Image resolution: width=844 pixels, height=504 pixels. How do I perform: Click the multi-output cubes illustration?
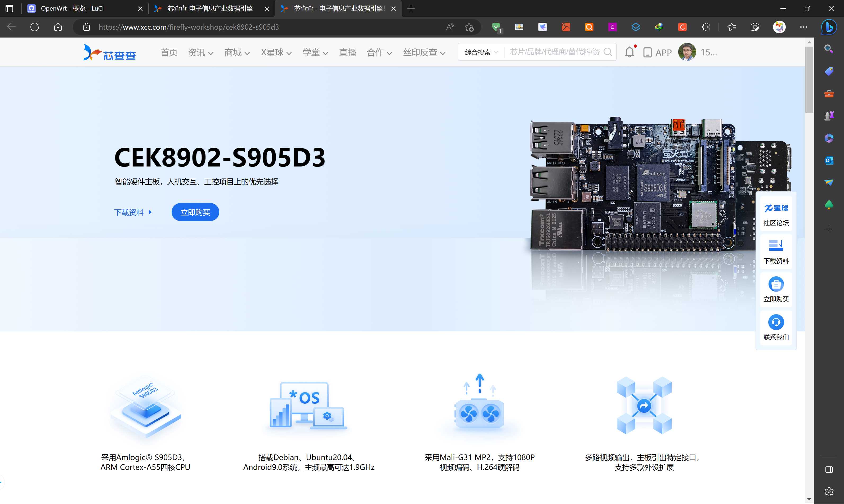click(x=644, y=405)
